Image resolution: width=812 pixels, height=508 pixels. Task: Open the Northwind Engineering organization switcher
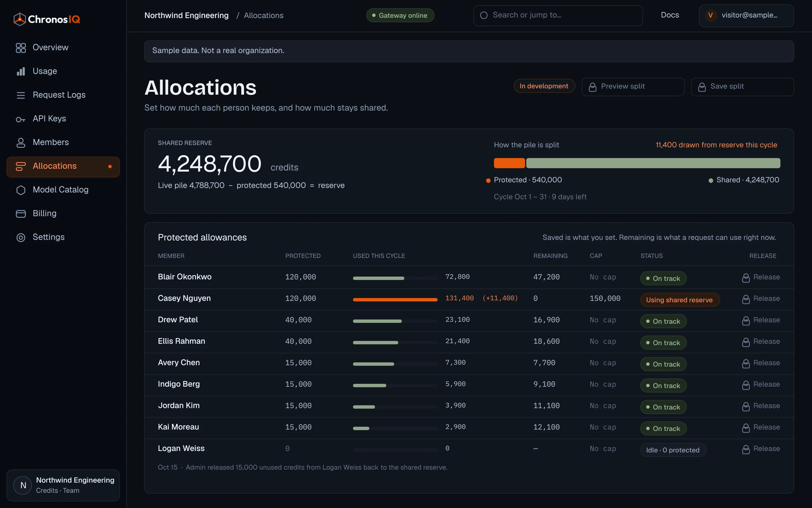(63, 485)
